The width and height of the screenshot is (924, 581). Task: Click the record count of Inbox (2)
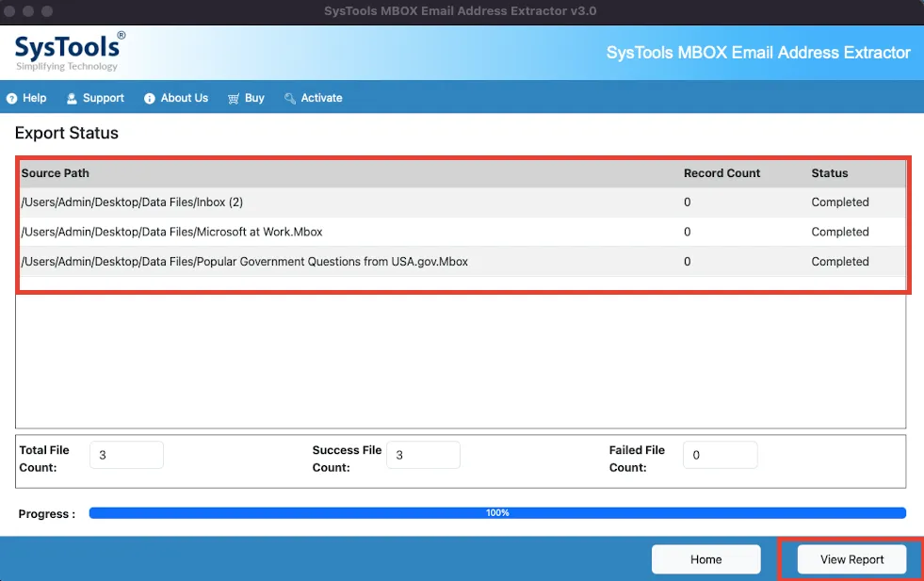687,202
